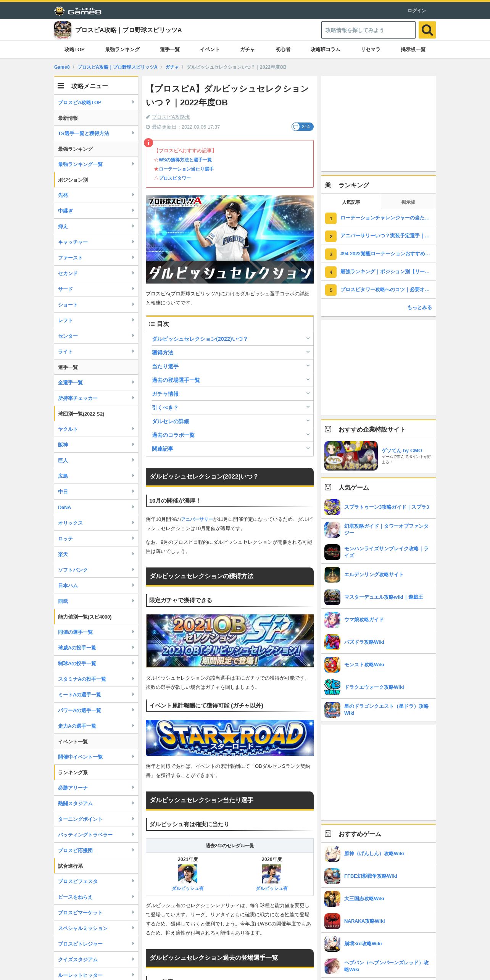The image size is (490, 980).
Task: Click the ウマ娘 game icon
Action: click(332, 620)
